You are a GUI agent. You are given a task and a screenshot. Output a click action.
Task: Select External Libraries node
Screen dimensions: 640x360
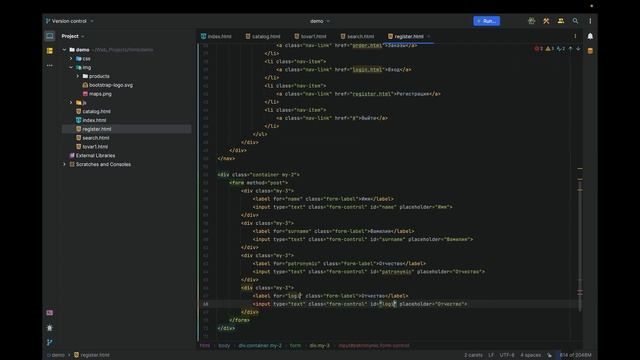[x=92, y=156]
